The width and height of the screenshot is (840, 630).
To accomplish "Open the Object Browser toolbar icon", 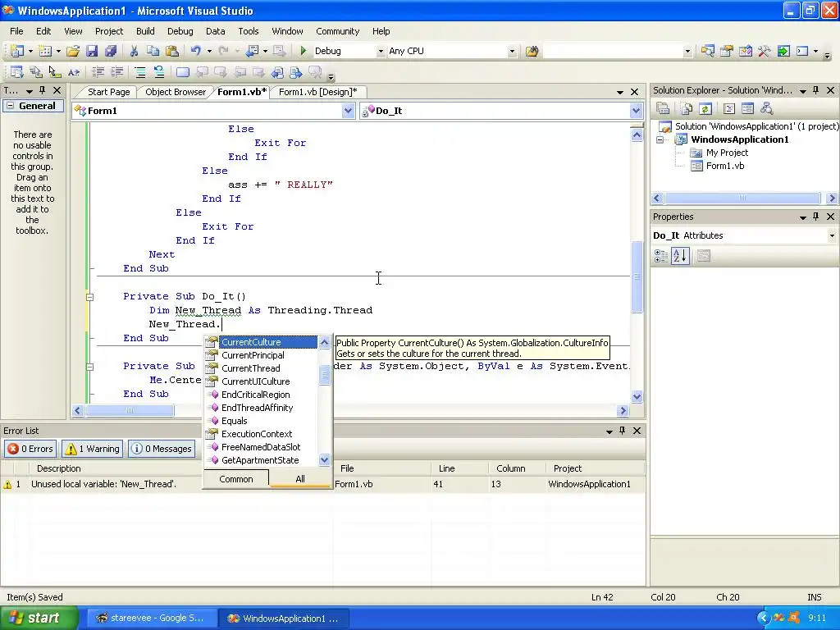I will tap(745, 51).
